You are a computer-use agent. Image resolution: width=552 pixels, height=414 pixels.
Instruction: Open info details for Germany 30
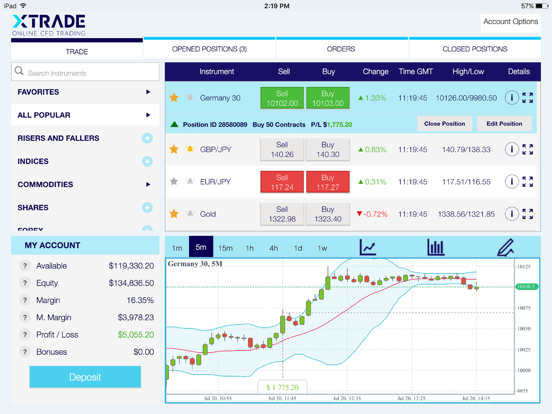[x=512, y=98]
